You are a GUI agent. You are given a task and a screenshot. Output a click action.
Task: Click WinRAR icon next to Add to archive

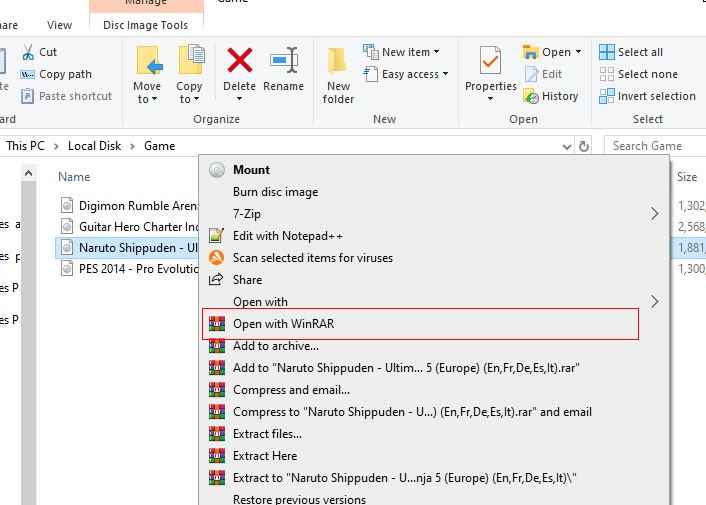coord(217,346)
